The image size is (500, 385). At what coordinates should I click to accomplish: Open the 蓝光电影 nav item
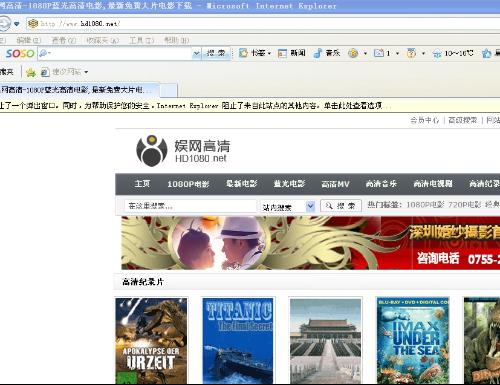tap(289, 184)
